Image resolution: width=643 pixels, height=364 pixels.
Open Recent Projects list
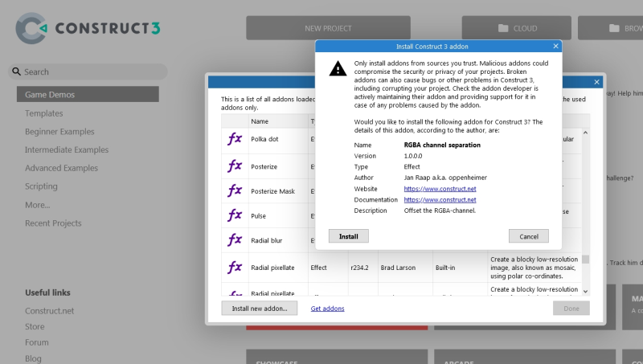tap(53, 223)
